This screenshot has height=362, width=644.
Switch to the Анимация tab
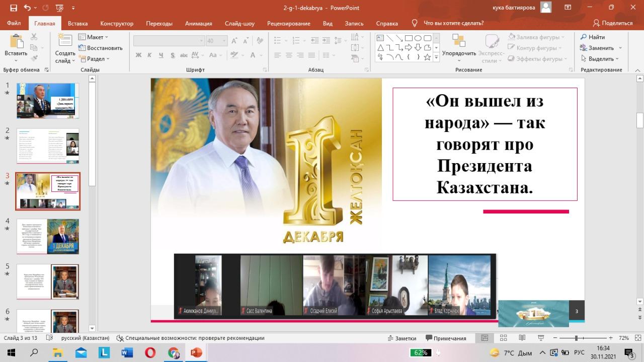pos(198,23)
